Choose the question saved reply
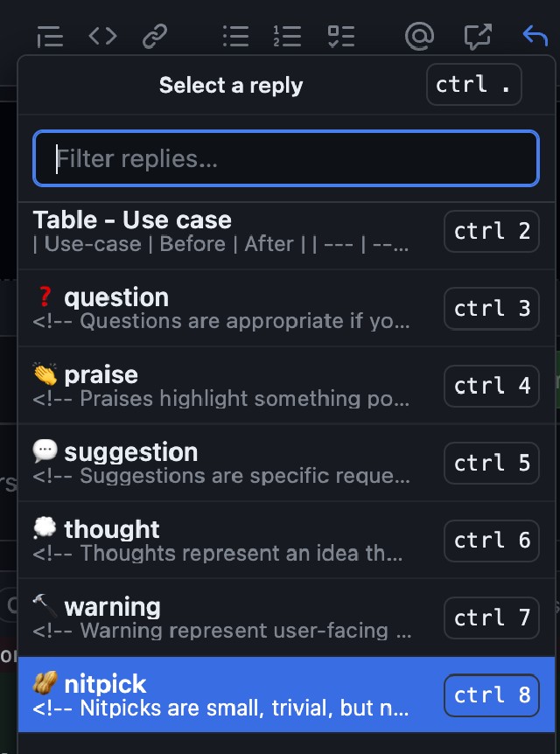Image resolution: width=560 pixels, height=754 pixels. 286,308
